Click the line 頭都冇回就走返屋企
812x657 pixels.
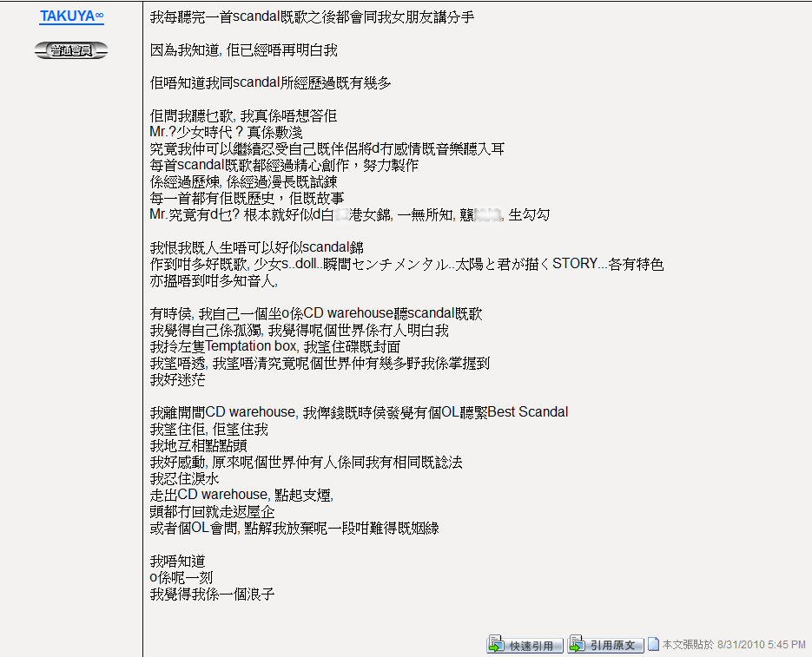pyautogui.click(x=212, y=512)
